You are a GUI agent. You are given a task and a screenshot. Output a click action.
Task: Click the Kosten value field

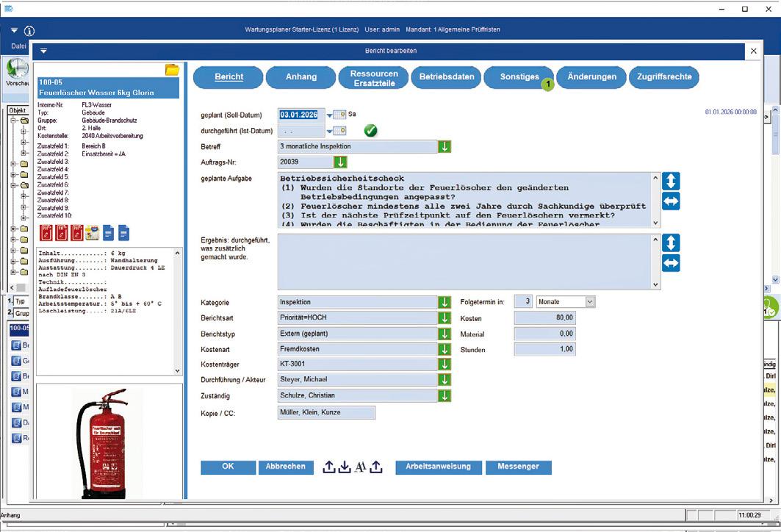click(544, 318)
